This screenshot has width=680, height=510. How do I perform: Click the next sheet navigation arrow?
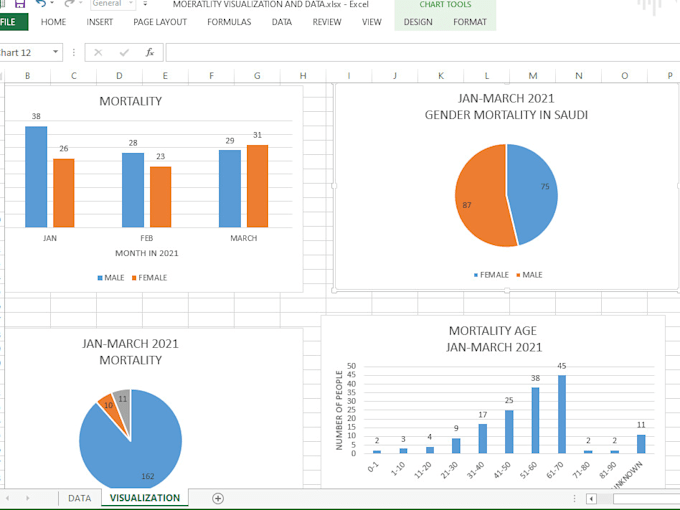tap(27, 498)
